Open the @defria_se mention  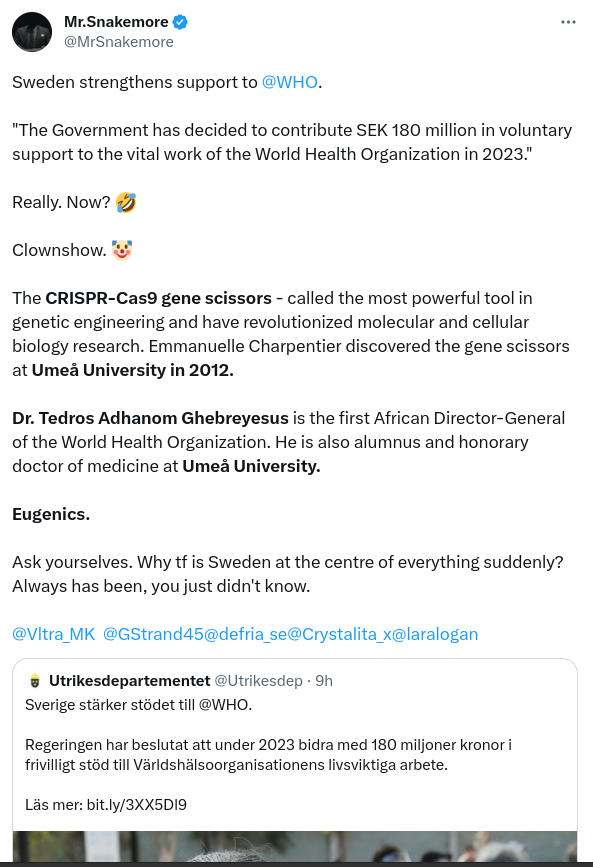(246, 634)
